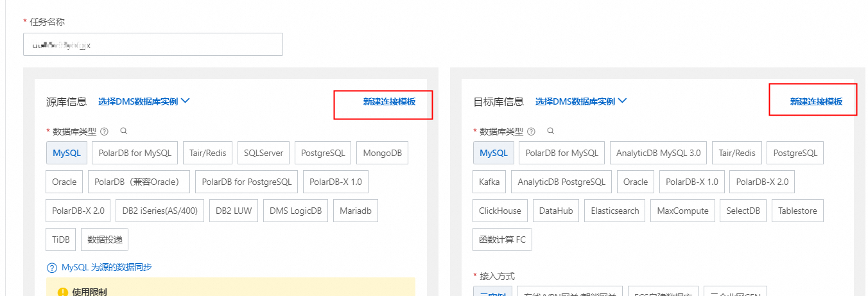Expand source 选择DMS数据库实例 dropdown

(x=144, y=101)
